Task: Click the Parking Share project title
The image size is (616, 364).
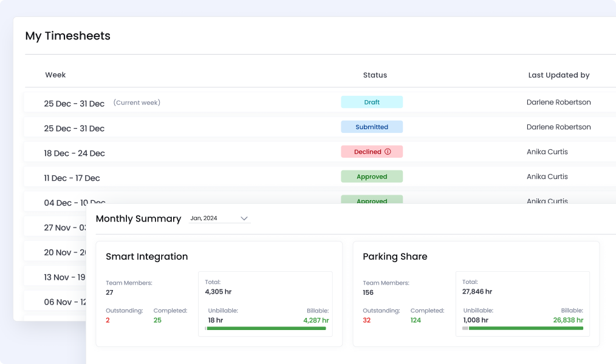Action: 395,257
